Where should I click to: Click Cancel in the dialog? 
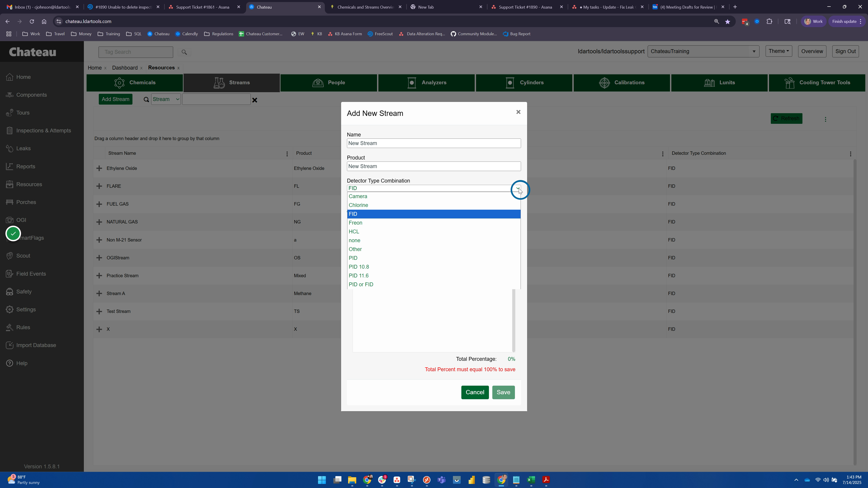(x=475, y=392)
